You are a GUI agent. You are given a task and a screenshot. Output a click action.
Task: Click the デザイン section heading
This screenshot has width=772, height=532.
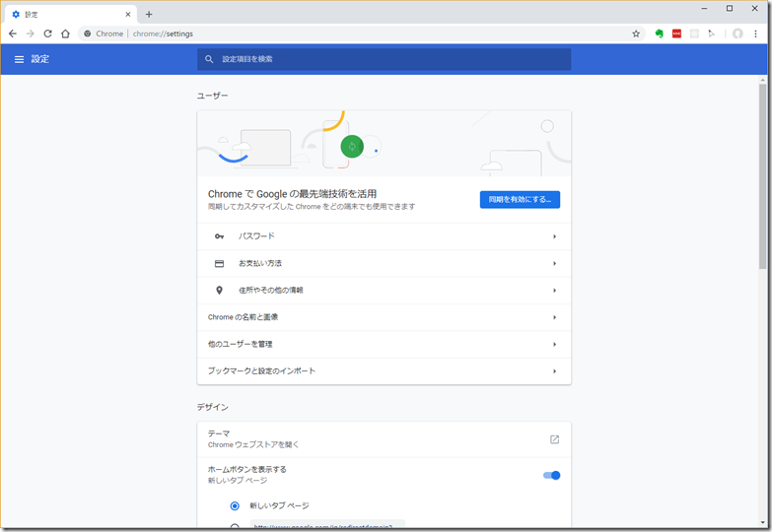coord(213,408)
